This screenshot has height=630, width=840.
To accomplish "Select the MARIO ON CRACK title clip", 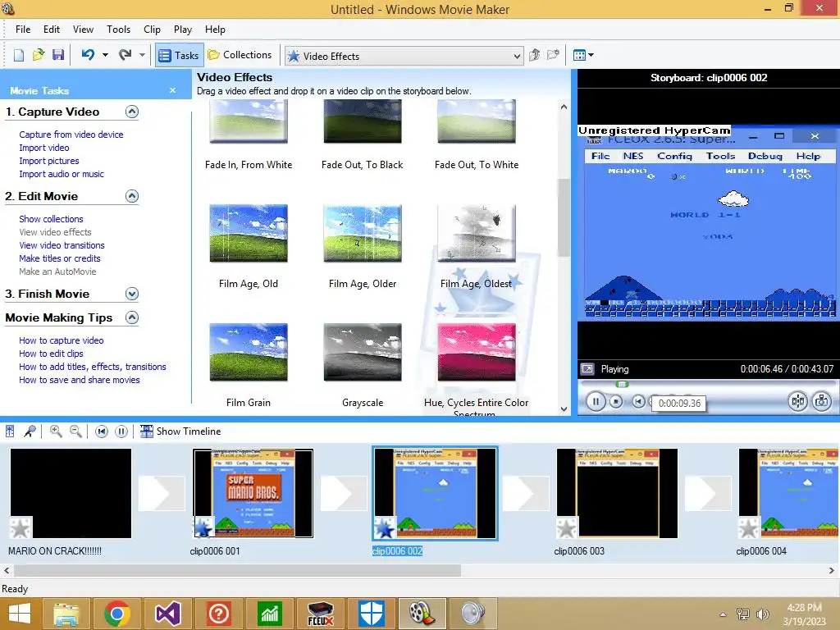I will (x=71, y=493).
